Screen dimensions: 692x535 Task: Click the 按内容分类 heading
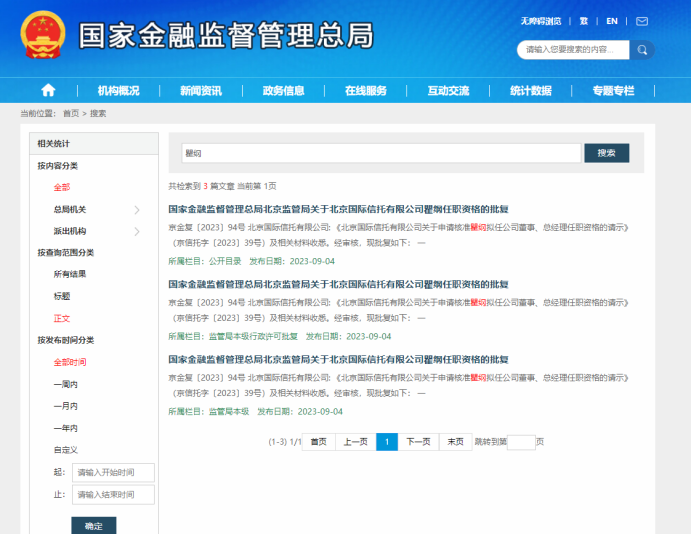57,166
